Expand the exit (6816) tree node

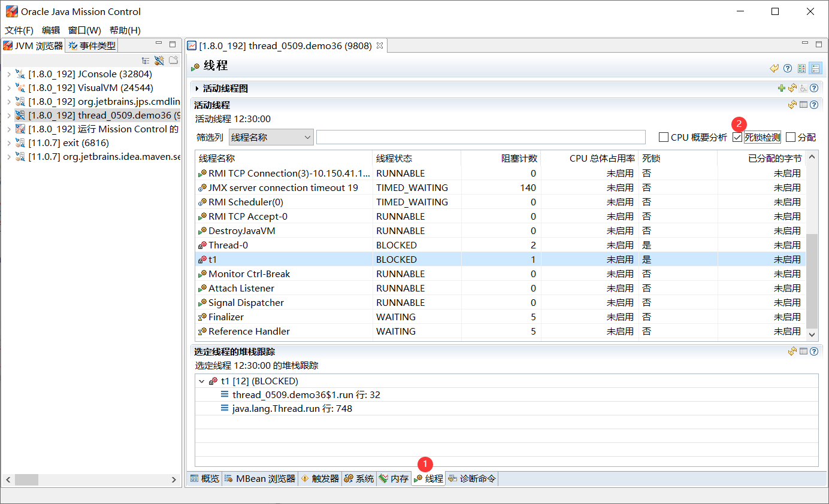point(8,143)
